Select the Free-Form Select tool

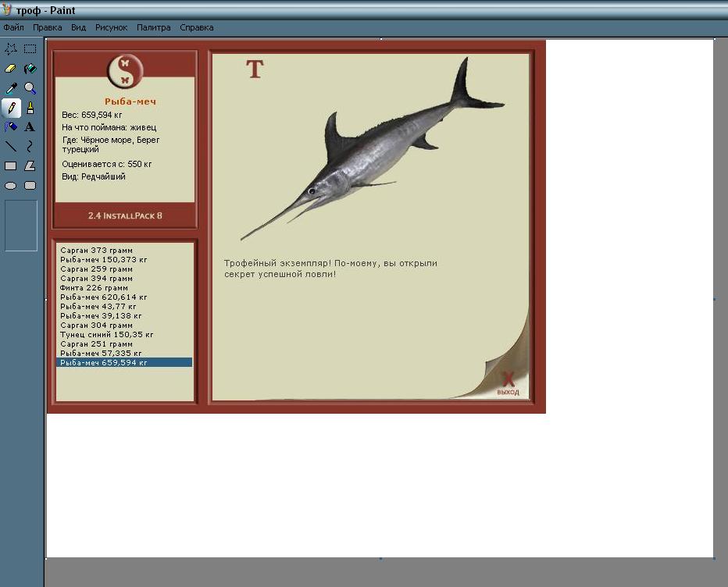pos(11,48)
